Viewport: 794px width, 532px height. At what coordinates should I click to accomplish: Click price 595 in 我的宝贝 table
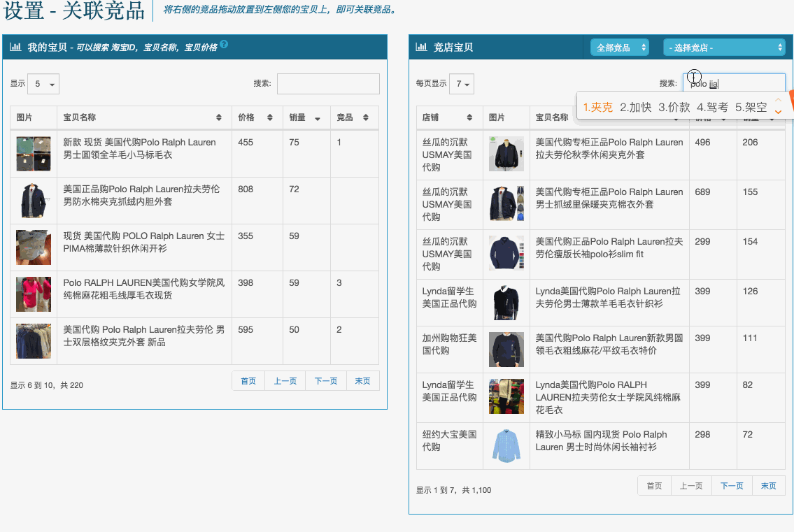246,330
